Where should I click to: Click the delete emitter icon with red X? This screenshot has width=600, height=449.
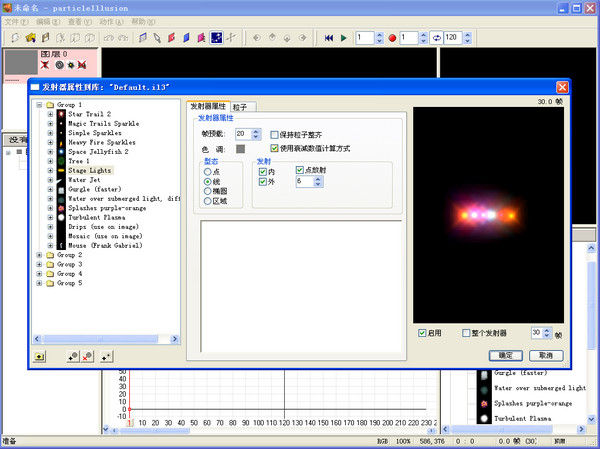(89, 355)
